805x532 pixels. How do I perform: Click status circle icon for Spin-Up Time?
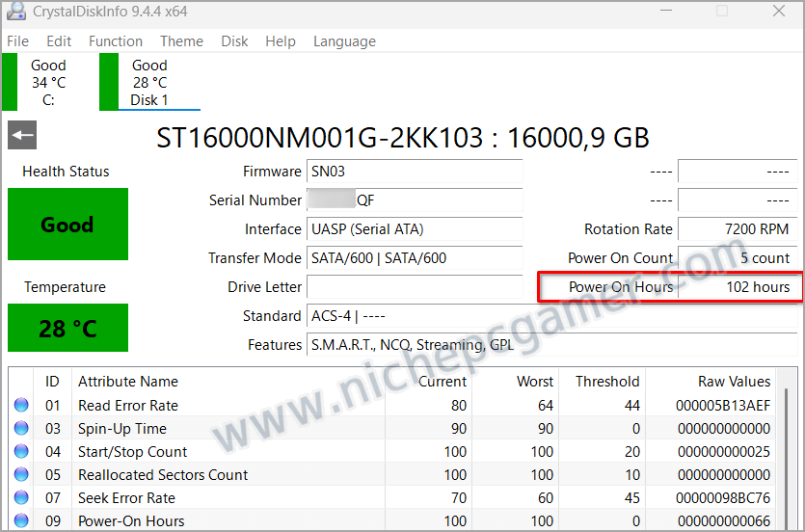click(21, 428)
